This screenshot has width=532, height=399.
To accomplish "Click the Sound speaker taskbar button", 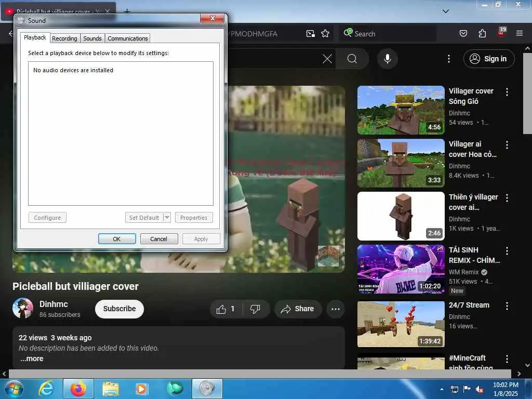I will point(207,389).
